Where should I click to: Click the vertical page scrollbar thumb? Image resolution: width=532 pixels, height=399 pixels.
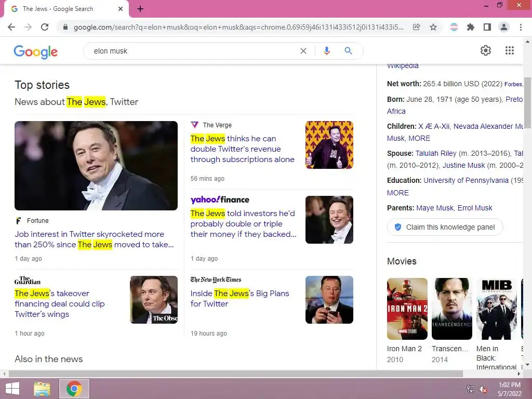(528, 102)
